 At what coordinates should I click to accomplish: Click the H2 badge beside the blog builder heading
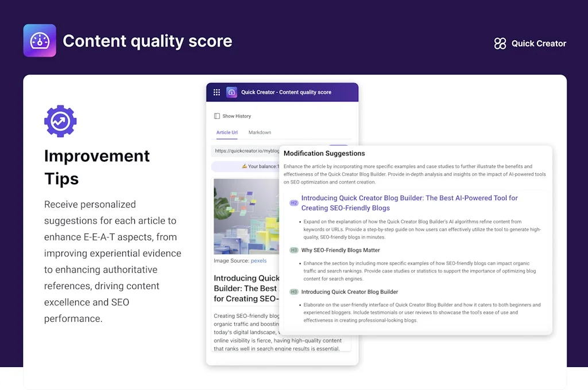pyautogui.click(x=293, y=203)
